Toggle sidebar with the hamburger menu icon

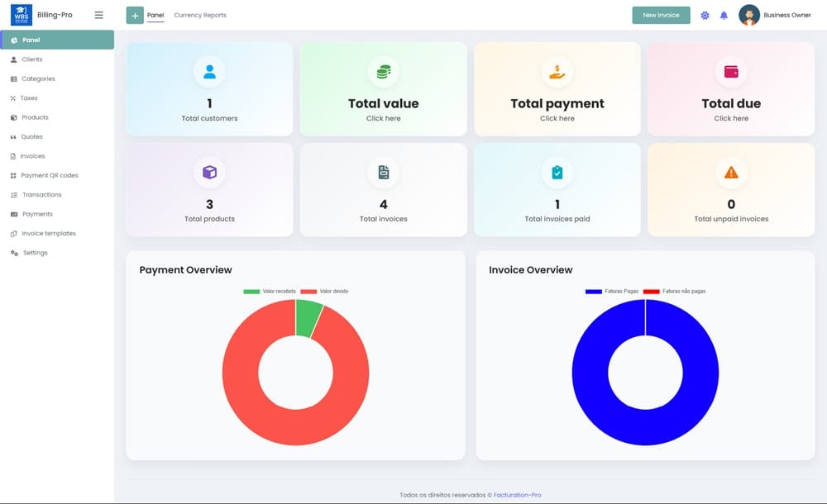click(x=99, y=15)
